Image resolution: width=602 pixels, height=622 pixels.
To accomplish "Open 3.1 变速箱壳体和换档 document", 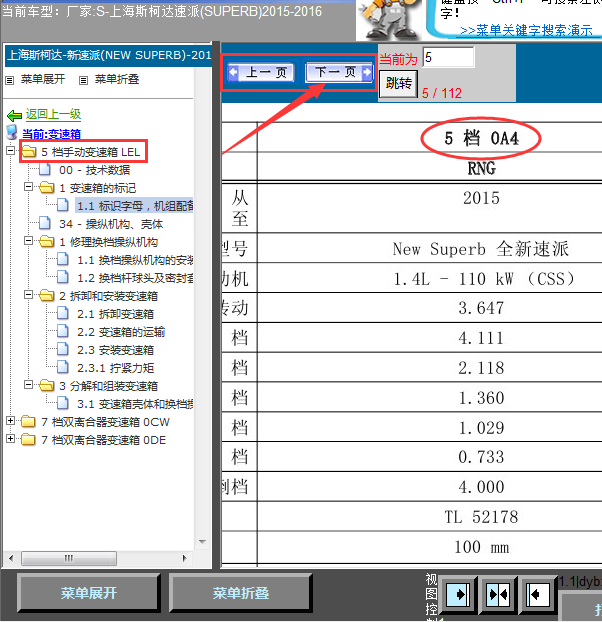I will coord(135,404).
